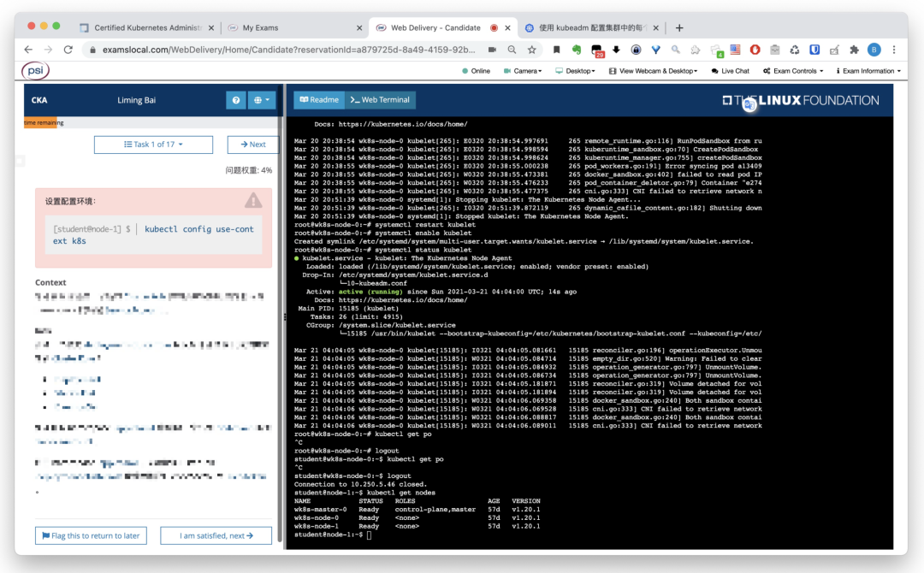This screenshot has height=573, width=924.
Task: Click The Linux Foundation logo
Action: (x=801, y=101)
